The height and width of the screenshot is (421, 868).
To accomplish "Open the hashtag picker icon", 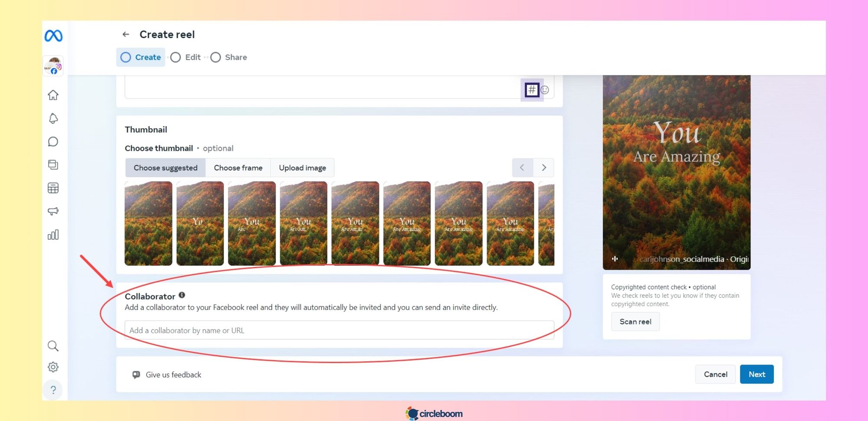I will (x=533, y=90).
